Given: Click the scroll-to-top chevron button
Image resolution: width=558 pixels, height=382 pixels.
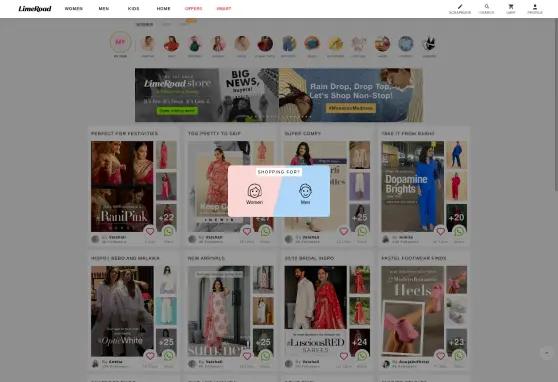Looking at the screenshot, I should [547, 353].
